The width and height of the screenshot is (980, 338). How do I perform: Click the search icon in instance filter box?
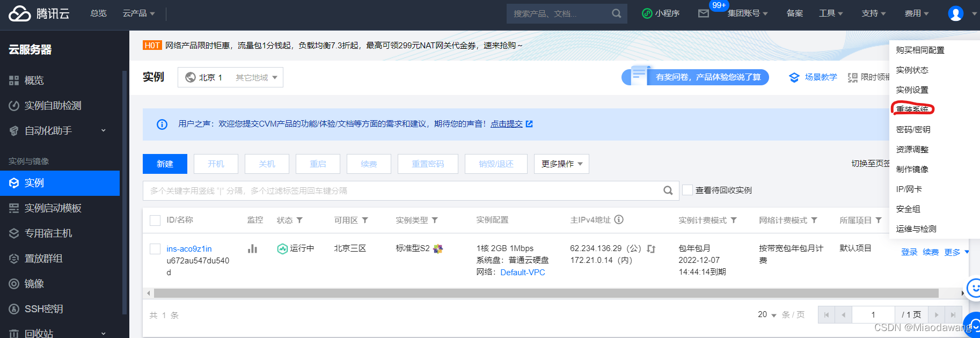coord(668,190)
